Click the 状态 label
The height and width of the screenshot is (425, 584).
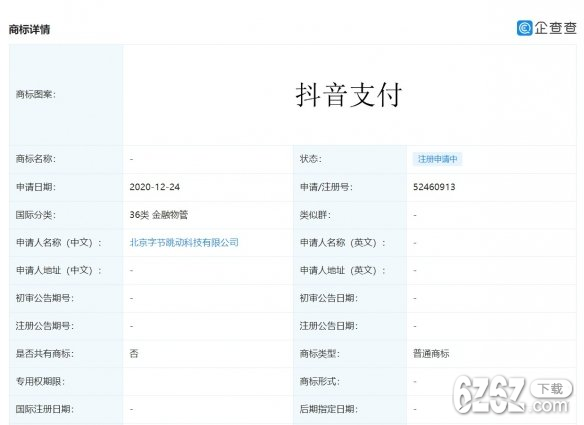point(311,159)
